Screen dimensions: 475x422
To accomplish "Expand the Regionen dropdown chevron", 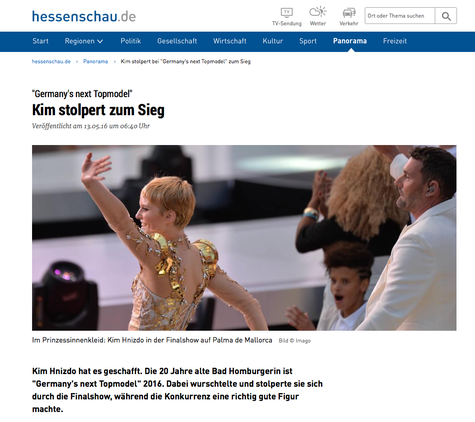I will coord(100,41).
